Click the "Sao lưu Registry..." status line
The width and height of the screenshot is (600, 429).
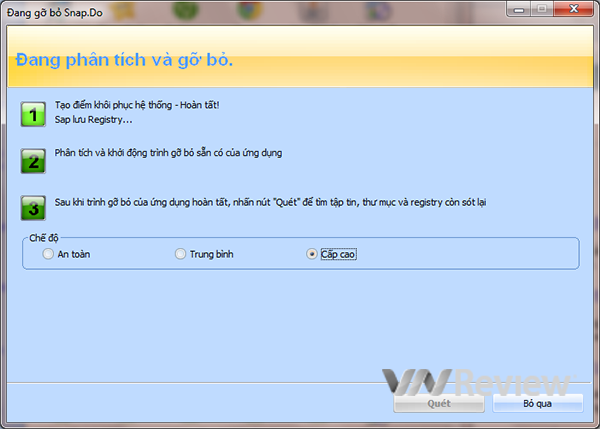tap(93, 120)
